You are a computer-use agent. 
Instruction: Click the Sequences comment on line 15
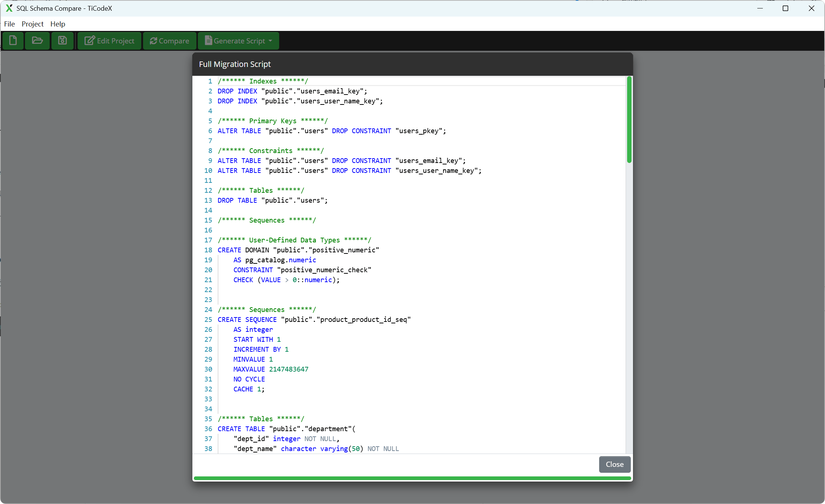pyautogui.click(x=267, y=220)
